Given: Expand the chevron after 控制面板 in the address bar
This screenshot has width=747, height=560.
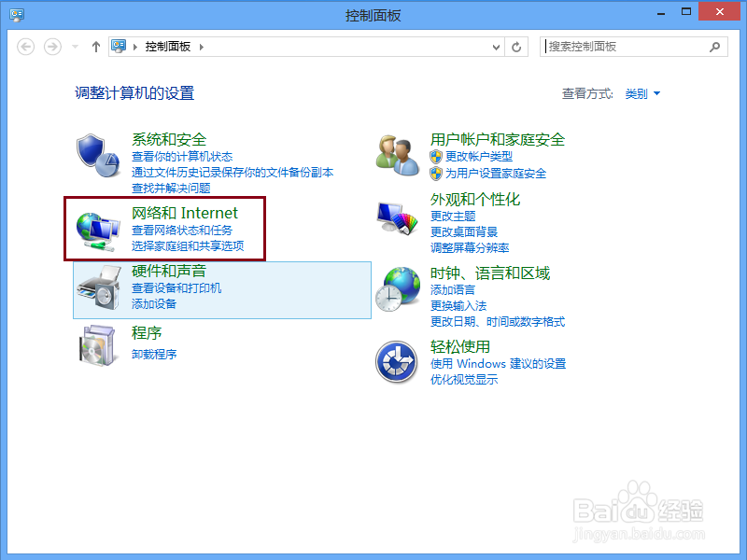Looking at the screenshot, I should pyautogui.click(x=202, y=47).
